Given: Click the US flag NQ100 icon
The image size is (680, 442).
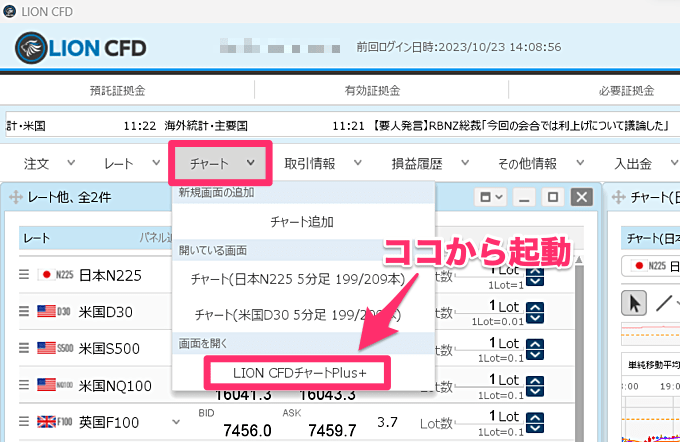Looking at the screenshot, I should (56, 385).
